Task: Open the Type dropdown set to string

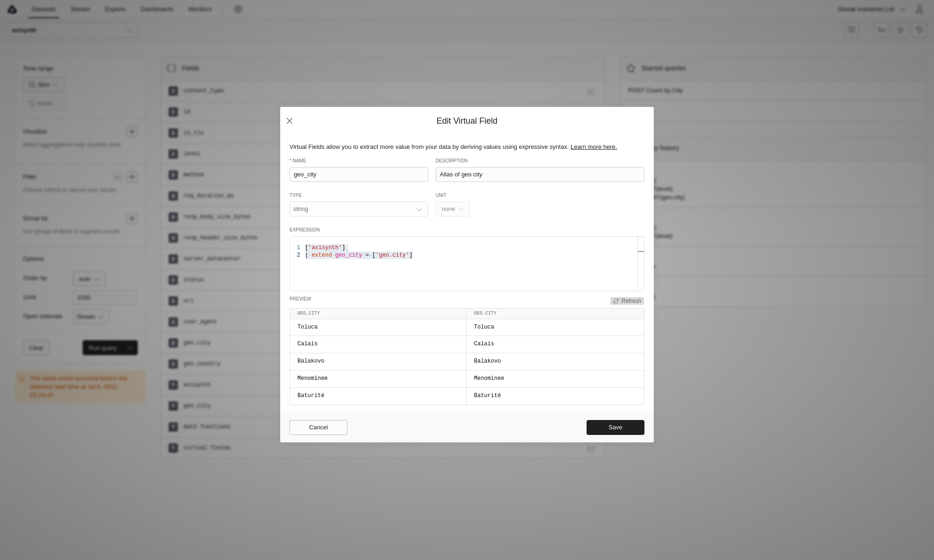Action: pyautogui.click(x=358, y=209)
